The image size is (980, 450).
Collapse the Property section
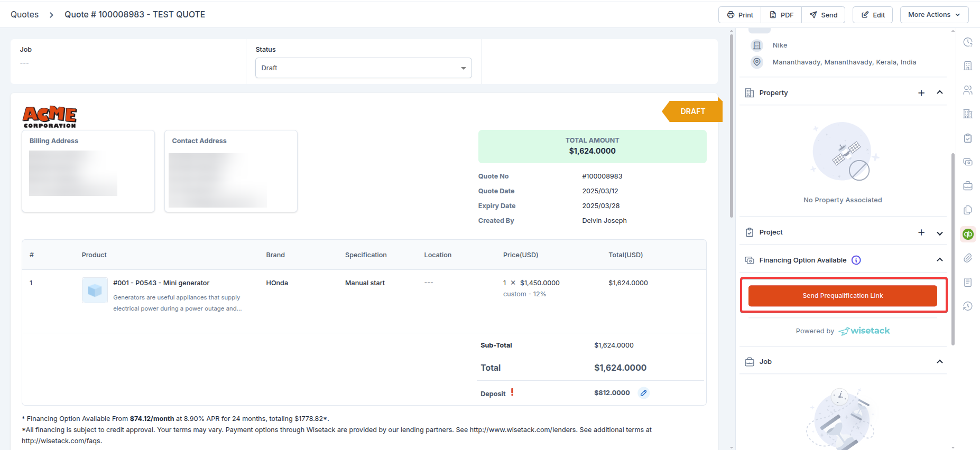[940, 92]
